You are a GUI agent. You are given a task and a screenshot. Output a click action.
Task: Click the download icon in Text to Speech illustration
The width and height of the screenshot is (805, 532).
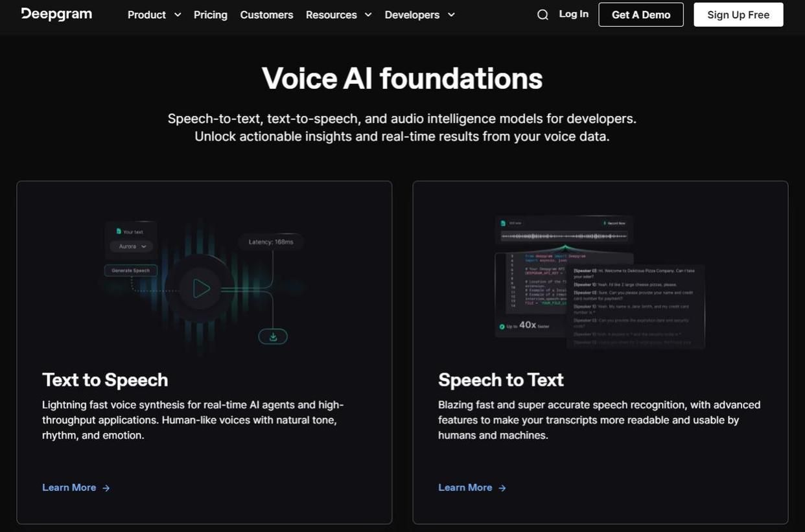pos(273,337)
